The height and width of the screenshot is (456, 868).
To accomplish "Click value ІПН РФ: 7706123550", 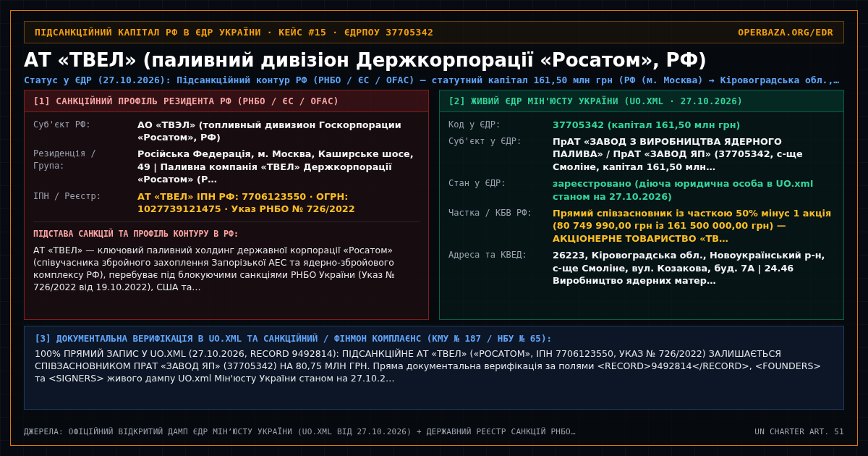I will coord(246,203).
